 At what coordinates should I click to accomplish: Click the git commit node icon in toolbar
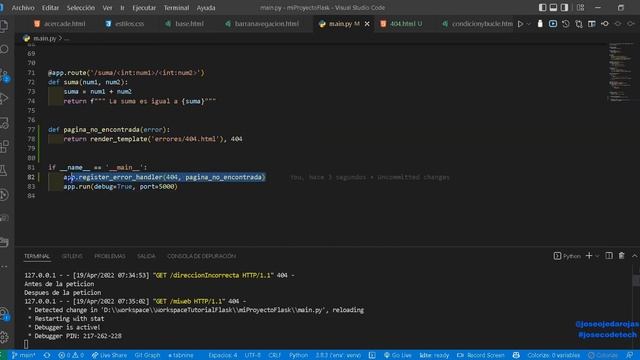tap(605, 24)
